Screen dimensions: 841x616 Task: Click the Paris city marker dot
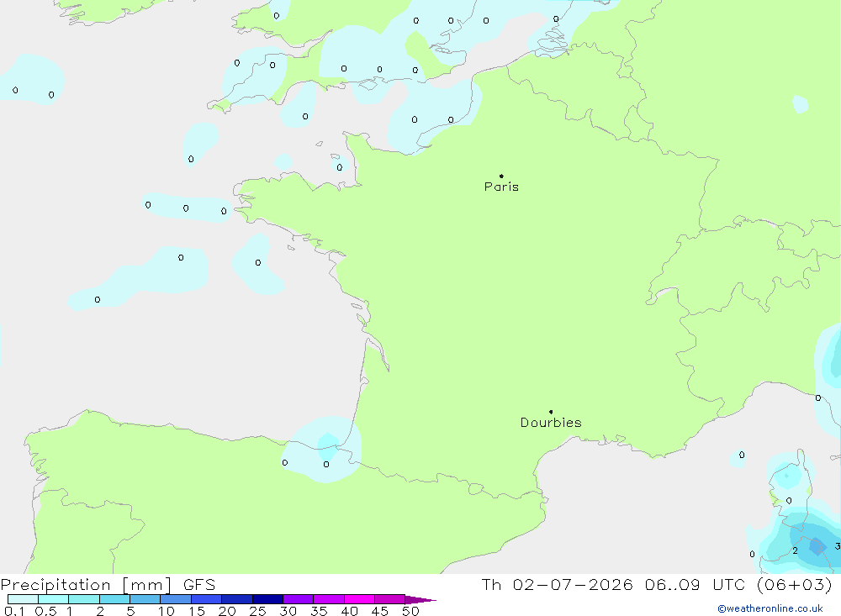(501, 176)
